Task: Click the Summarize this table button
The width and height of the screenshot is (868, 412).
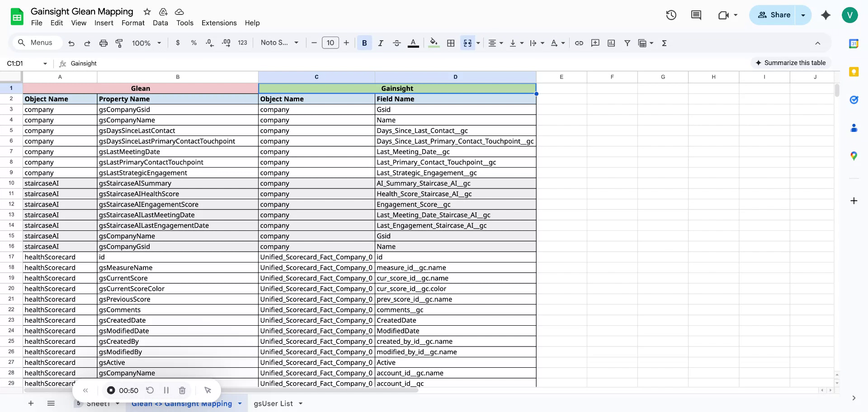Action: (x=791, y=63)
